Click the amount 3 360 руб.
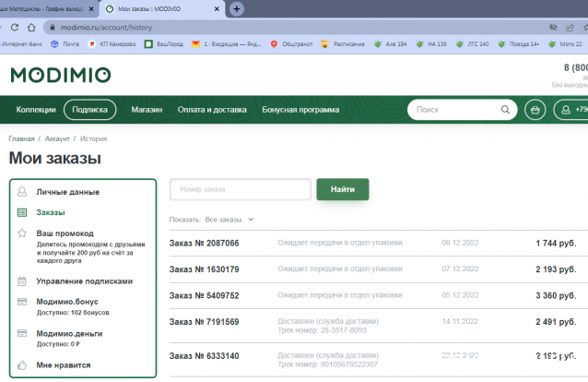The height and width of the screenshot is (382, 588). pos(556,295)
